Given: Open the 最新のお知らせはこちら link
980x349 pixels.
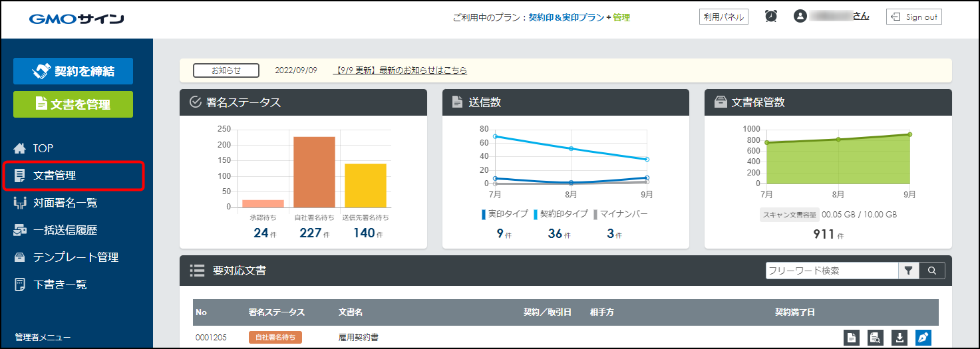Looking at the screenshot, I should point(400,70).
